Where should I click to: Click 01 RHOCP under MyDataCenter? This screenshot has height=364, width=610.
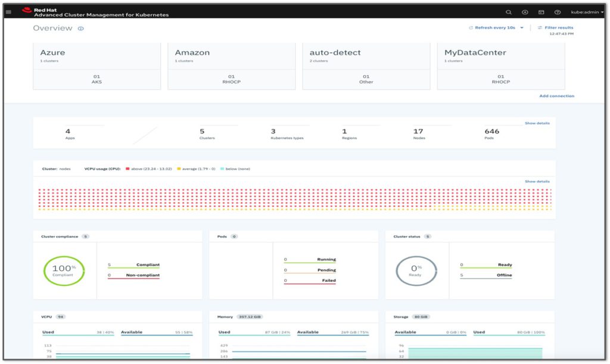point(501,79)
